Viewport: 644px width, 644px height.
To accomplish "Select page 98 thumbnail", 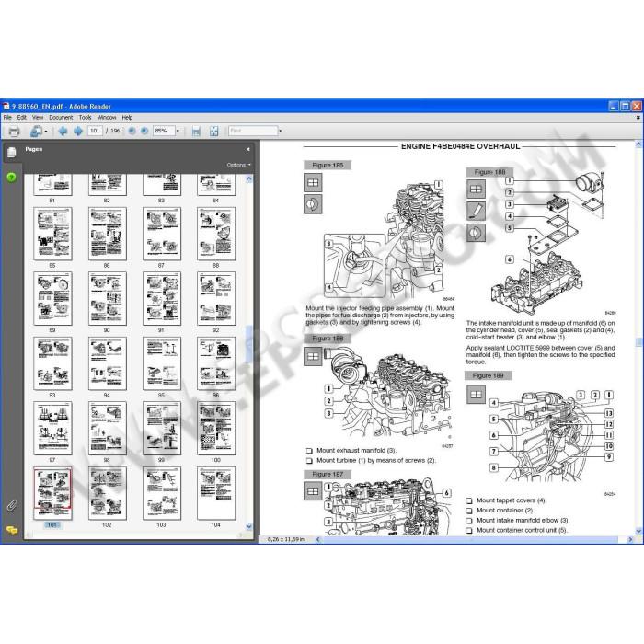I will 108,429.
